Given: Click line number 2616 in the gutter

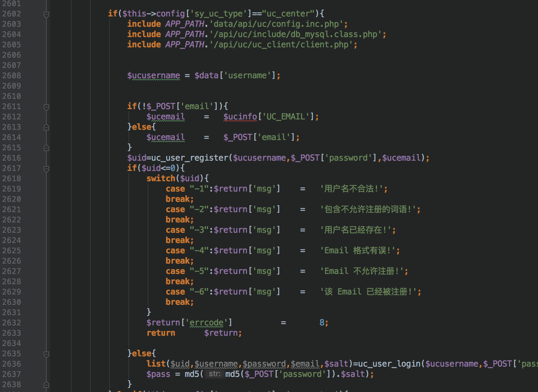Looking at the screenshot, I should (11, 158).
